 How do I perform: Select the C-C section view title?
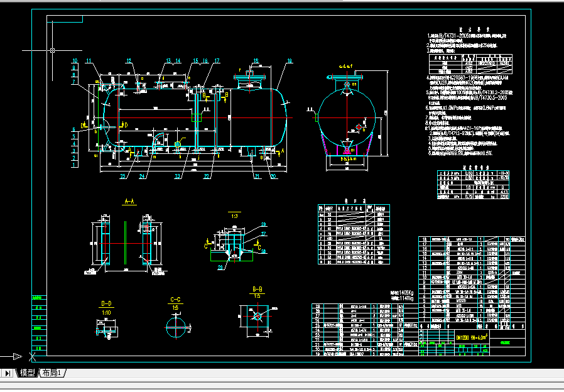click(x=176, y=300)
